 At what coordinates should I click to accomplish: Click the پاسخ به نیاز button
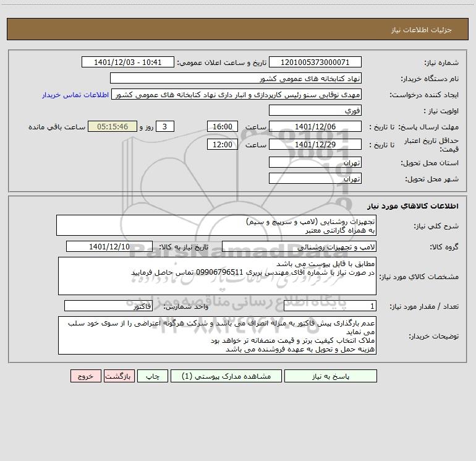(x=331, y=376)
